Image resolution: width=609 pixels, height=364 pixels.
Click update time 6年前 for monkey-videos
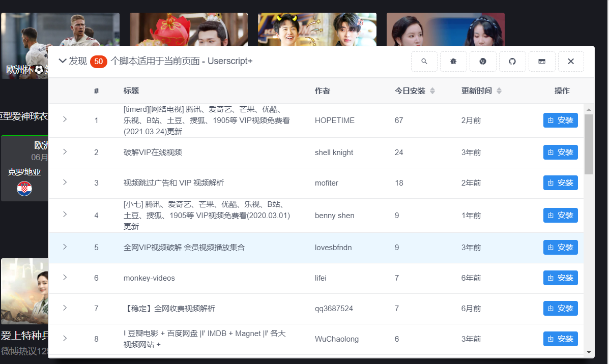[x=471, y=278]
